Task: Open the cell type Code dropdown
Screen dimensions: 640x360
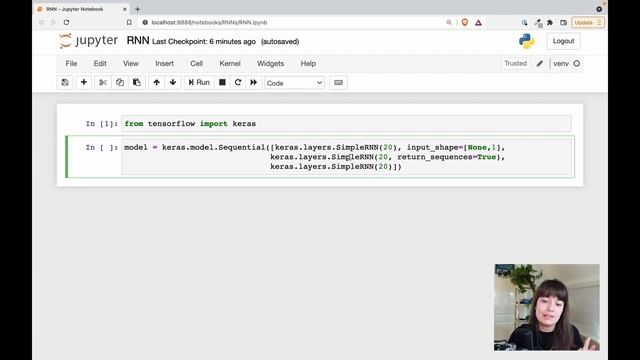Action: (294, 83)
